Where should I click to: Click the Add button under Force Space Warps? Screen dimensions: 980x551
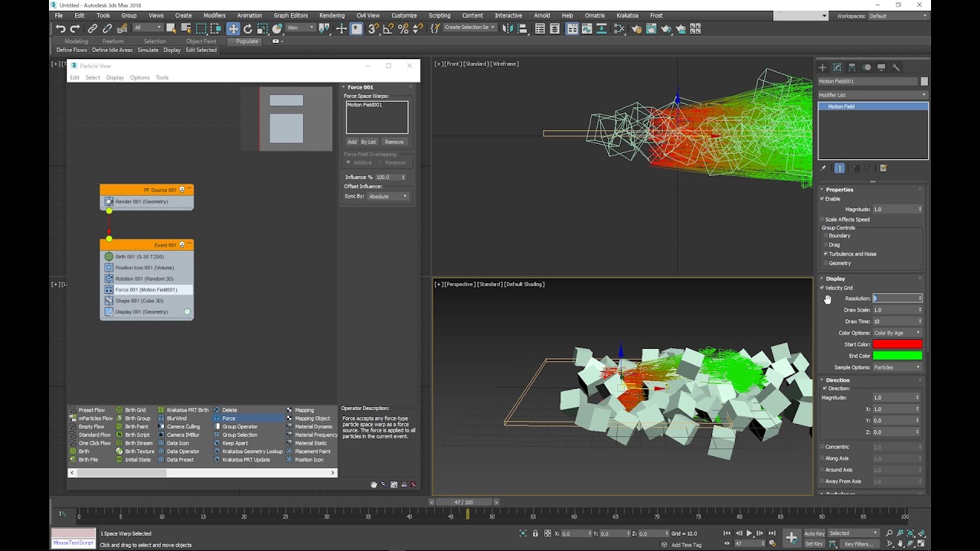coord(352,142)
